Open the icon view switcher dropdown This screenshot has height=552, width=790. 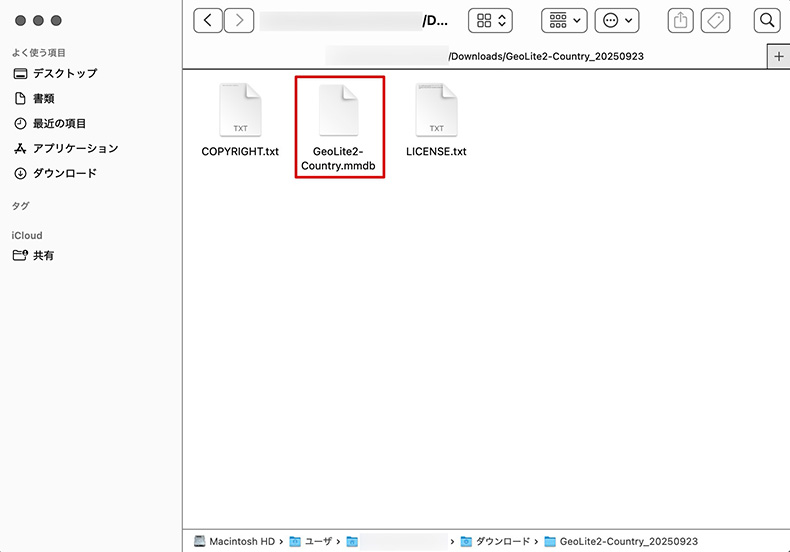coord(490,21)
